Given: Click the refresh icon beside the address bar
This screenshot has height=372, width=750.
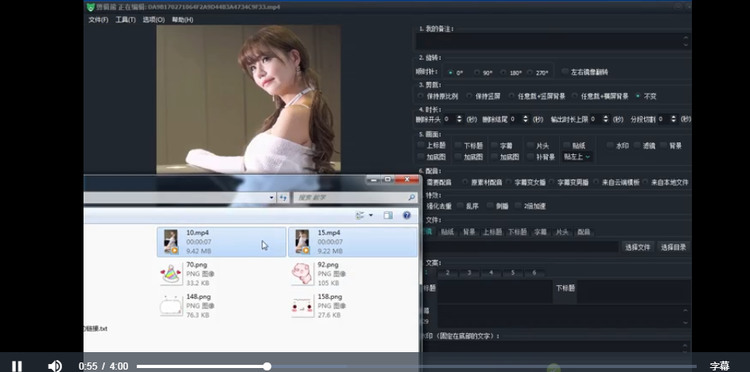Looking at the screenshot, I should coord(283,197).
